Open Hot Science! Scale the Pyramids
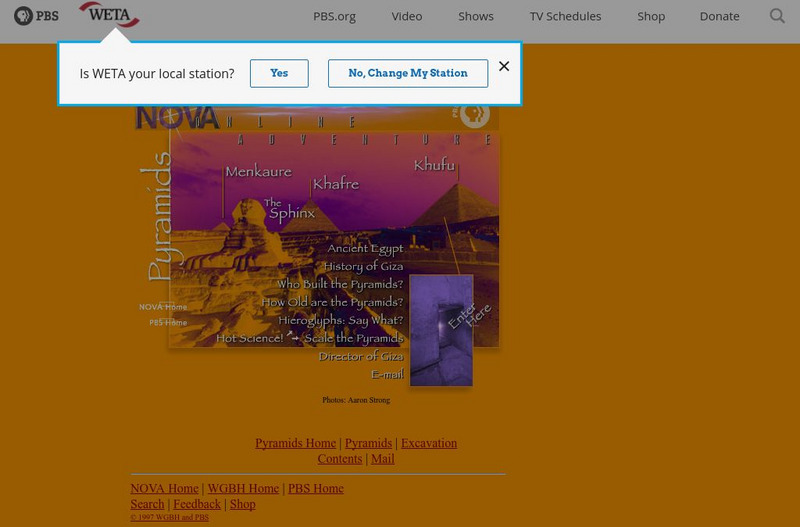Screen dimensions: 800x527 click(310, 338)
